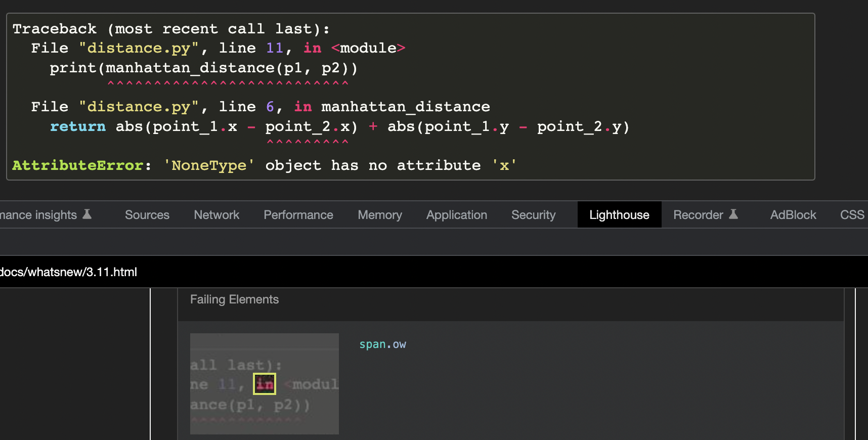Open the Performance tab

pos(298,215)
